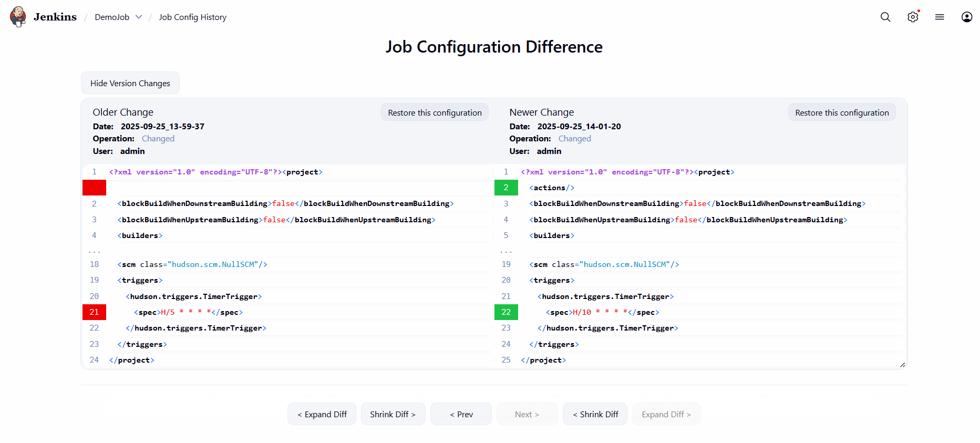Open the hamburger menu icon

pos(940,17)
